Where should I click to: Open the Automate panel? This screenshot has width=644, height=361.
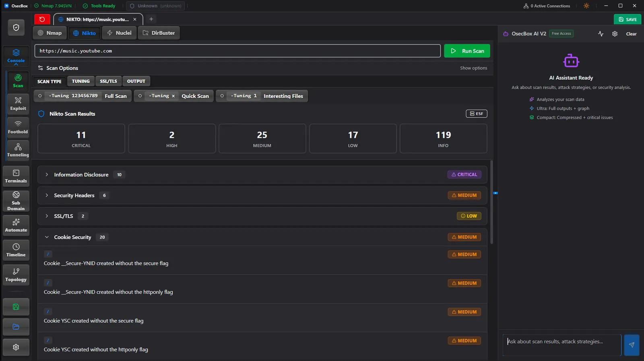click(16, 226)
